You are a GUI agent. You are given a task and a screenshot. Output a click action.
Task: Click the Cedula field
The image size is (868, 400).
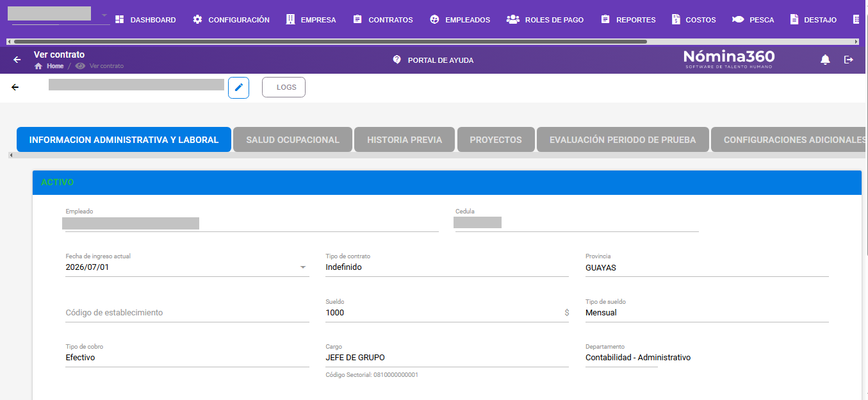(577, 220)
